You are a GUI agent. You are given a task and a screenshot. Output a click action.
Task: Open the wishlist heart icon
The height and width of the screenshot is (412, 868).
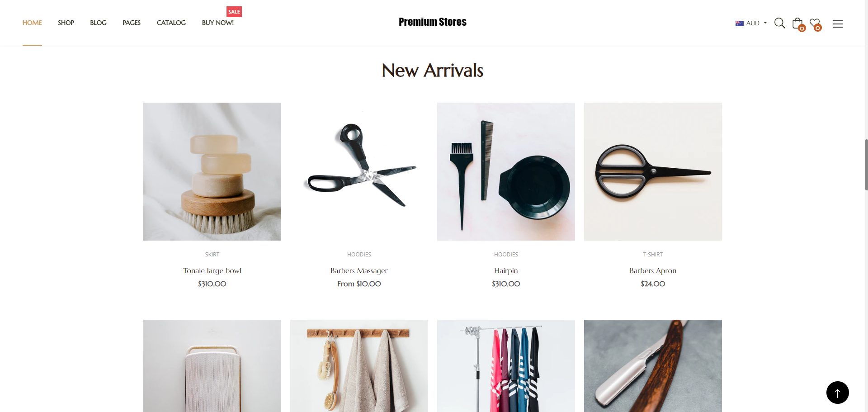pyautogui.click(x=815, y=24)
